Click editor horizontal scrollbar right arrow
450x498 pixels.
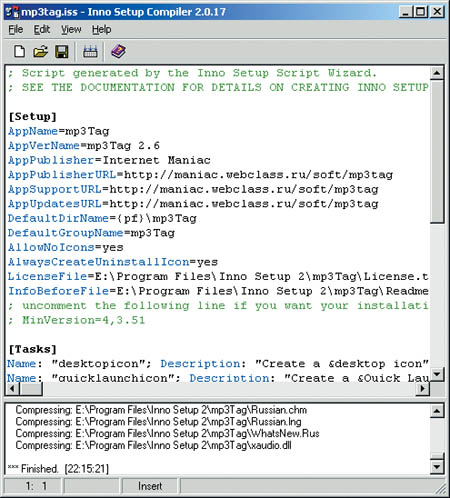pyautogui.click(x=423, y=389)
